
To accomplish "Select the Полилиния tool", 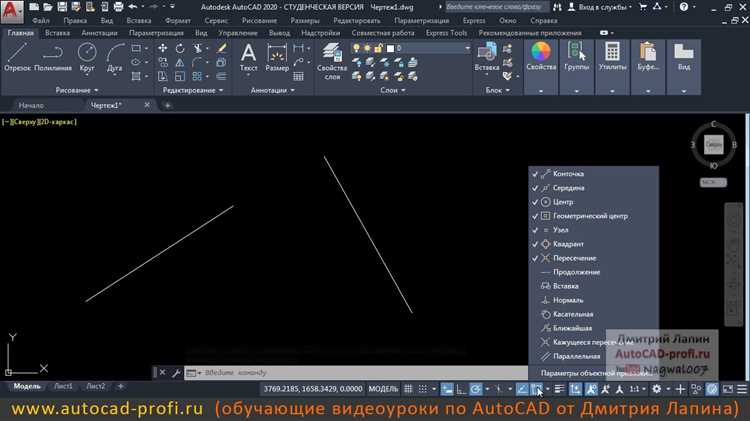I will pos(53,57).
